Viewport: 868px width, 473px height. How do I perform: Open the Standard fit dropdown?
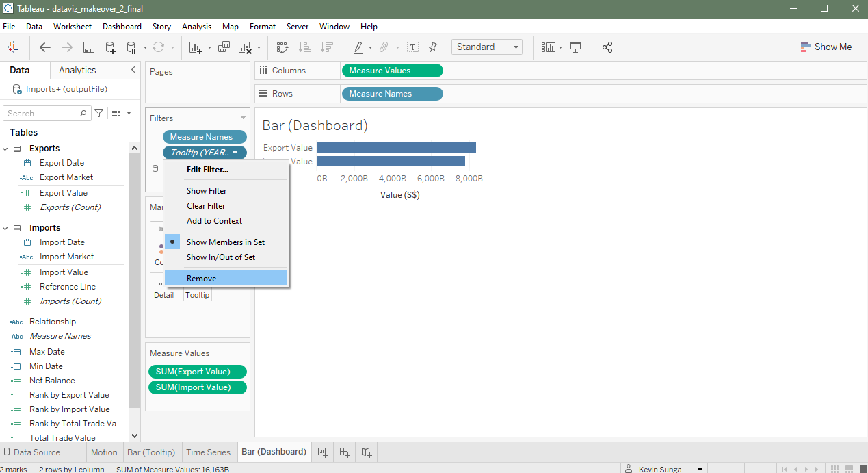[486, 47]
